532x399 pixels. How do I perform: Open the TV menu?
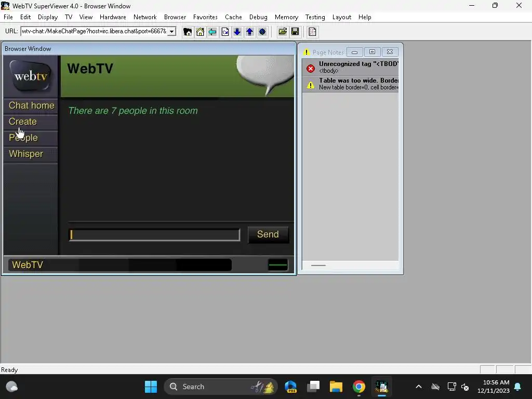coord(69,17)
